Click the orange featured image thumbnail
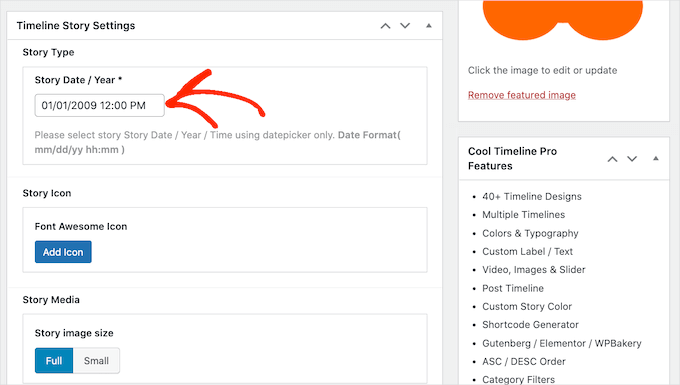680x385 pixels. (562, 20)
